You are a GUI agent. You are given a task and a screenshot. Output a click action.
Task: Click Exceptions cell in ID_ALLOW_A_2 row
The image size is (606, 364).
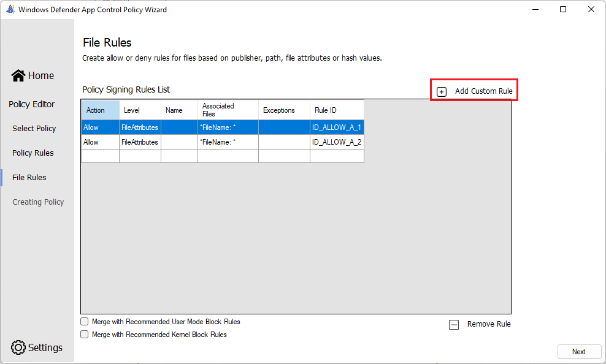click(284, 142)
